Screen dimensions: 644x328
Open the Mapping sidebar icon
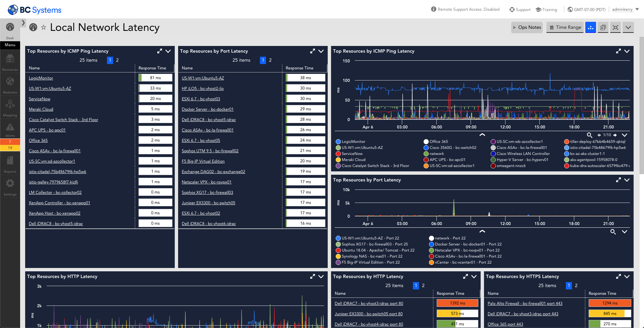tap(10, 107)
